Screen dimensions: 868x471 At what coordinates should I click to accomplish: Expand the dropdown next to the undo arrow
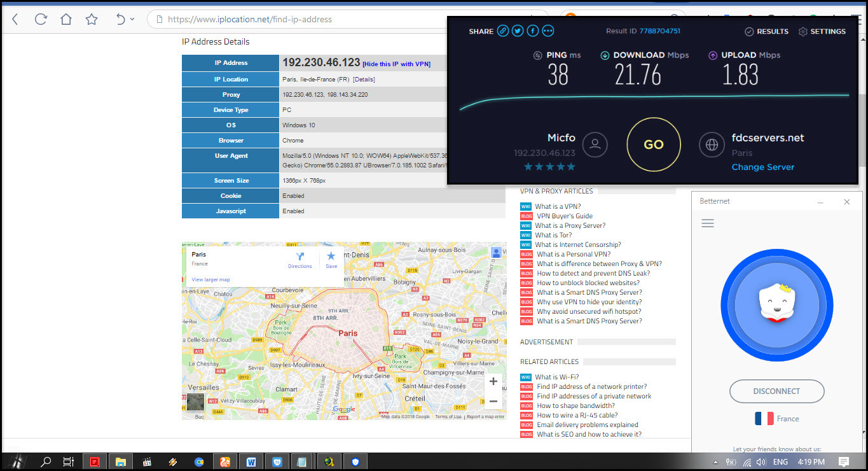(132, 19)
